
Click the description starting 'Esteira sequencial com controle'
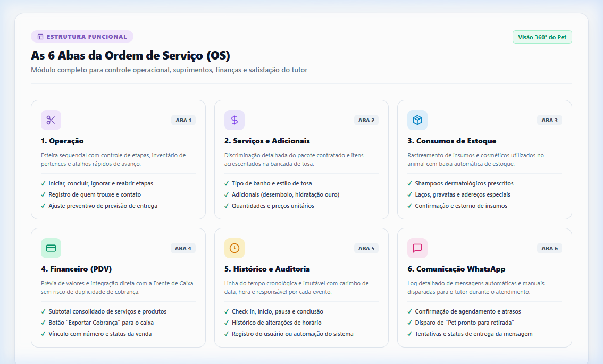[x=113, y=159]
